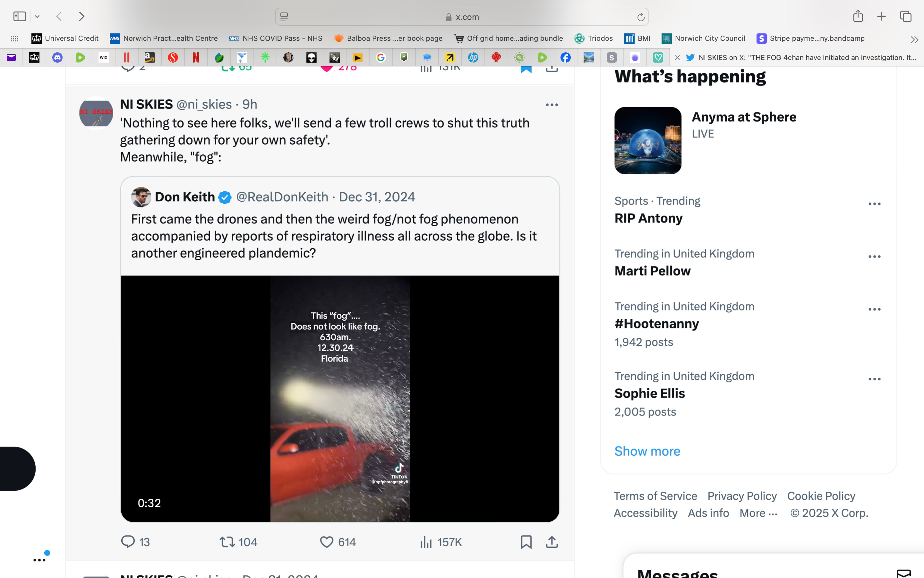Image resolution: width=924 pixels, height=578 pixels.
Task: Open more options for the NI SKIES post
Action: coord(552,105)
